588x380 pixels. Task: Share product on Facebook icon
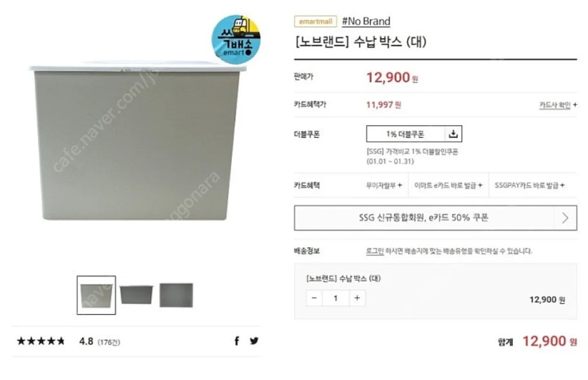(237, 341)
